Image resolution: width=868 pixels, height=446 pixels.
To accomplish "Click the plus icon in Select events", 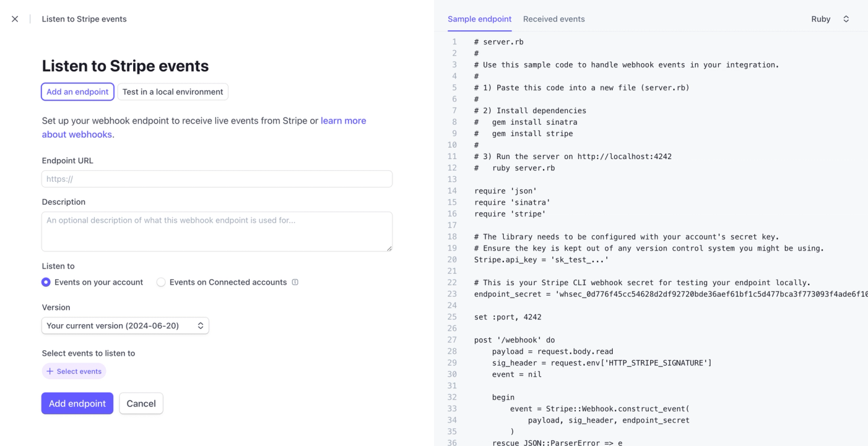I will 50,371.
